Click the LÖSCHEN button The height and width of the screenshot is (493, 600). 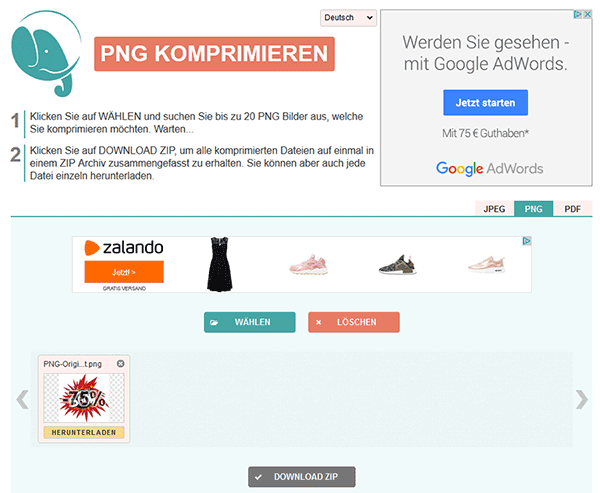click(354, 322)
